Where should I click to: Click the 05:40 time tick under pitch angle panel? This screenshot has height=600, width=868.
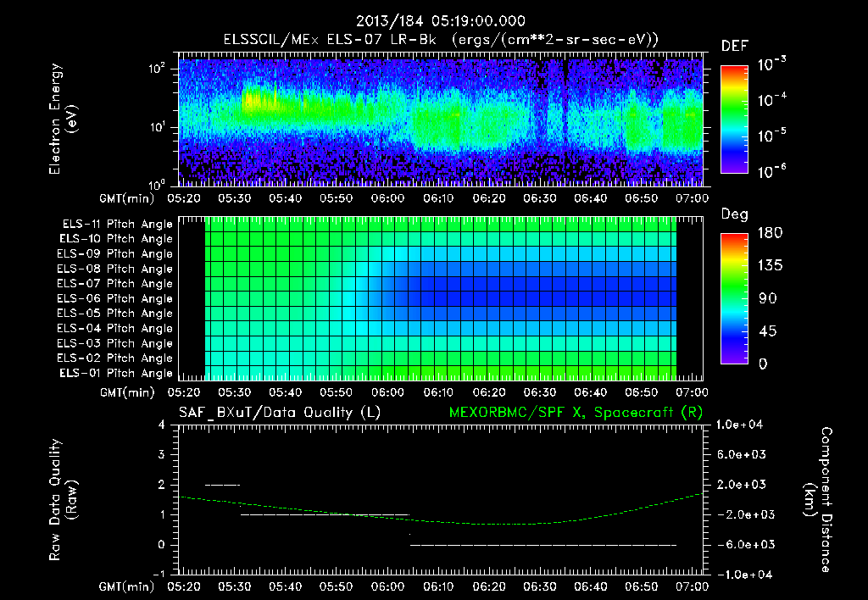point(285,392)
